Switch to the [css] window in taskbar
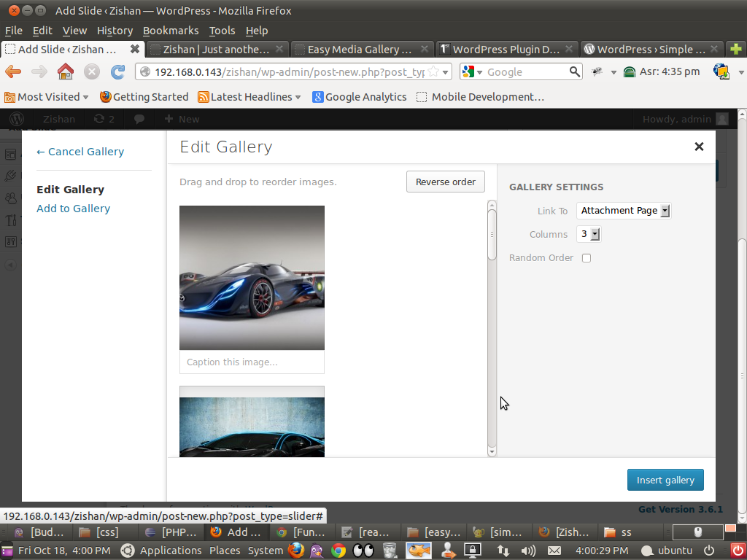This screenshot has width=747, height=560. click(x=105, y=532)
